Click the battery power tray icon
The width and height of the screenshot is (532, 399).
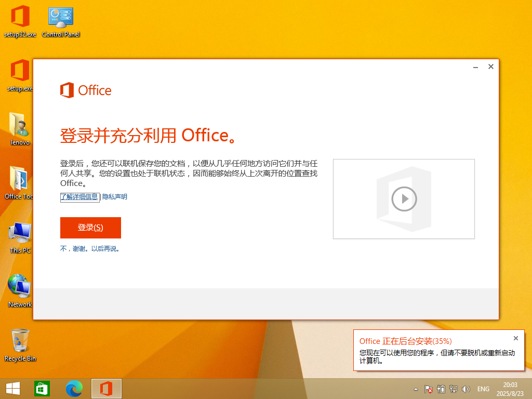(x=441, y=389)
